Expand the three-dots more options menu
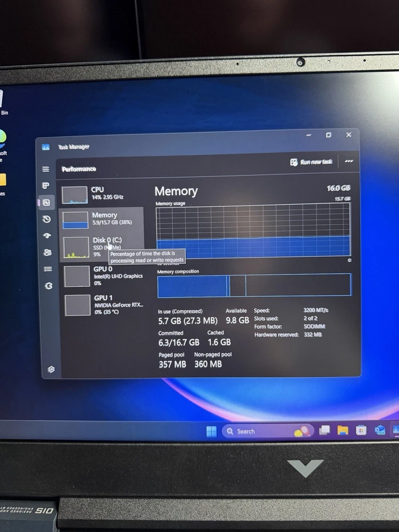Screen dimensions: 399x532 tap(348, 162)
